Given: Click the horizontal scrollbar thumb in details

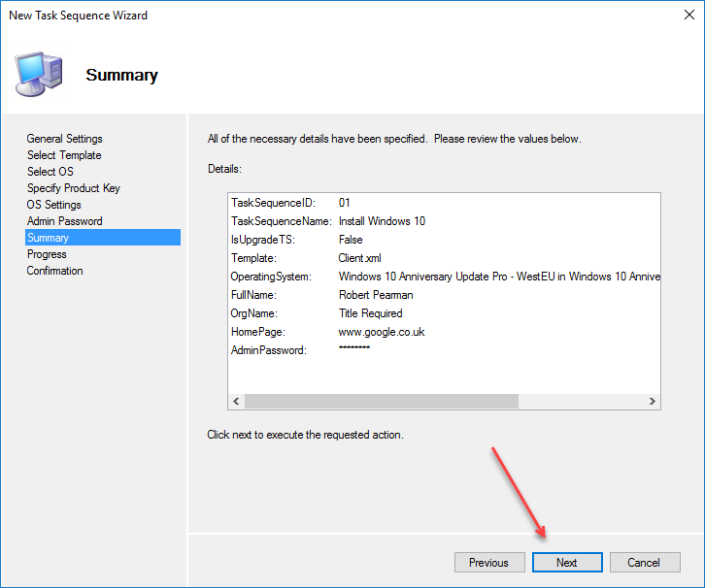Looking at the screenshot, I should click(381, 402).
